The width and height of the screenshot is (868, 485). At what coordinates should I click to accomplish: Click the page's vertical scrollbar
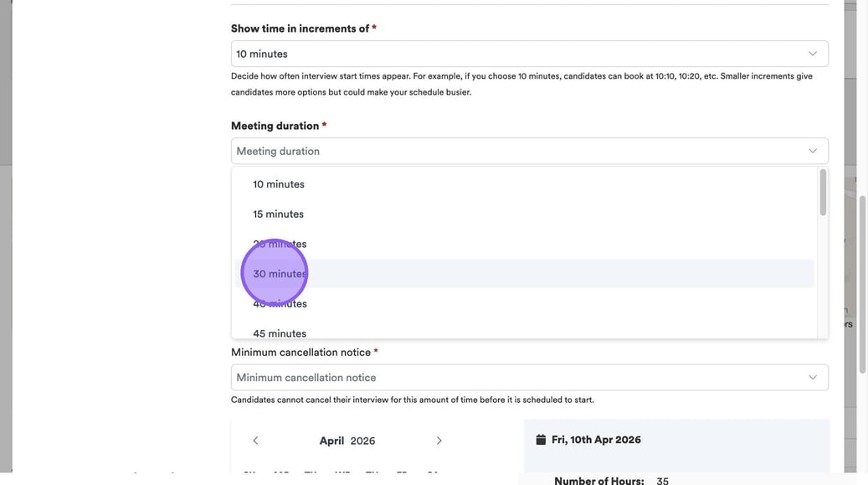click(862, 285)
